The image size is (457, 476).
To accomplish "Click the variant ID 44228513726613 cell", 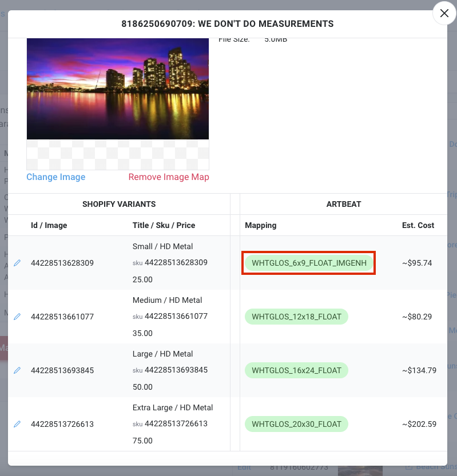I will tap(62, 424).
